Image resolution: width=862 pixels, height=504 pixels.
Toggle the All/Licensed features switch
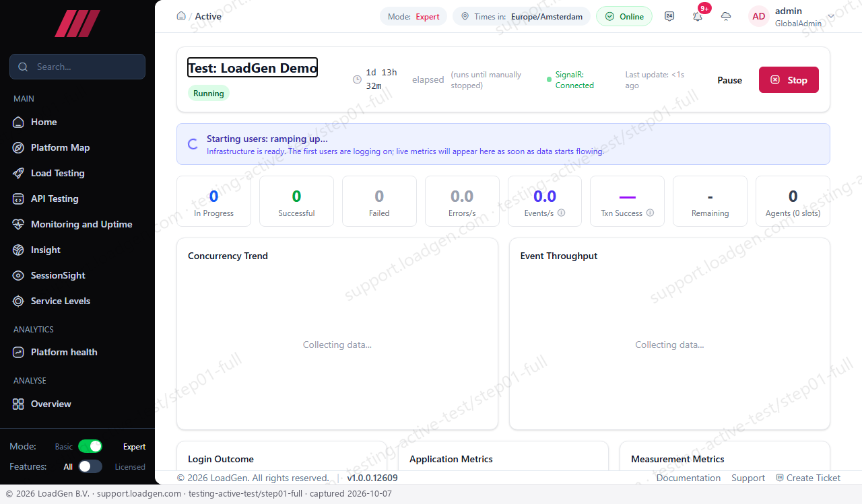coord(90,466)
